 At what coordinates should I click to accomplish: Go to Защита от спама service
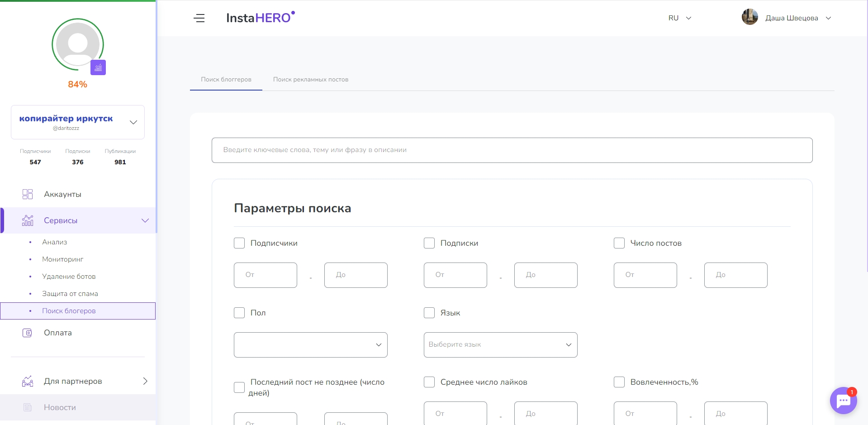[70, 294]
